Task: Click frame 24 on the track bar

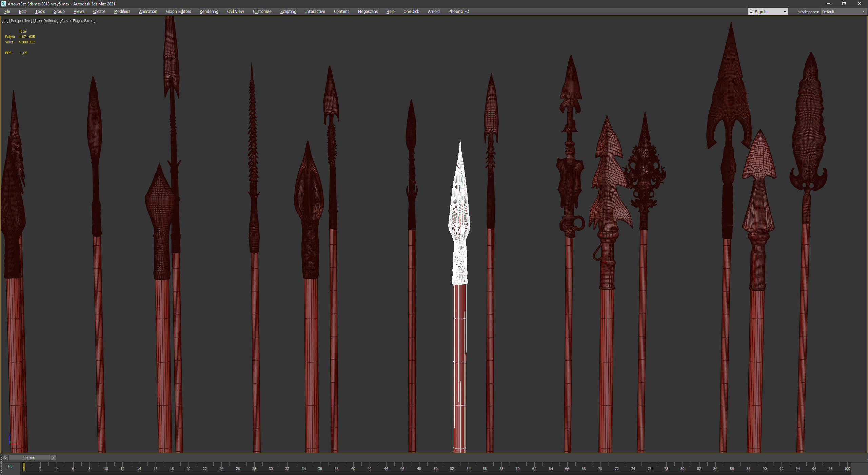Action: click(221, 469)
